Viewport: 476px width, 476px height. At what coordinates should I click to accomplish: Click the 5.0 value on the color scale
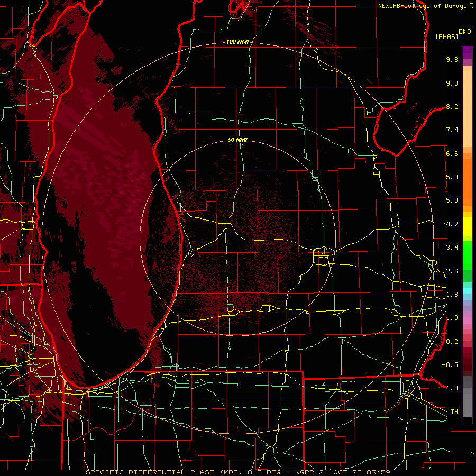452,200
